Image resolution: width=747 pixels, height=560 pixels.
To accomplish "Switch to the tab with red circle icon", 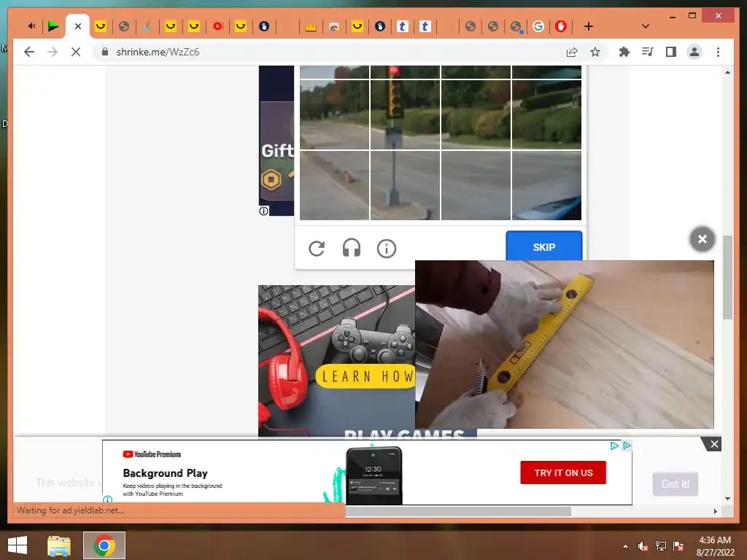I will click(x=217, y=26).
